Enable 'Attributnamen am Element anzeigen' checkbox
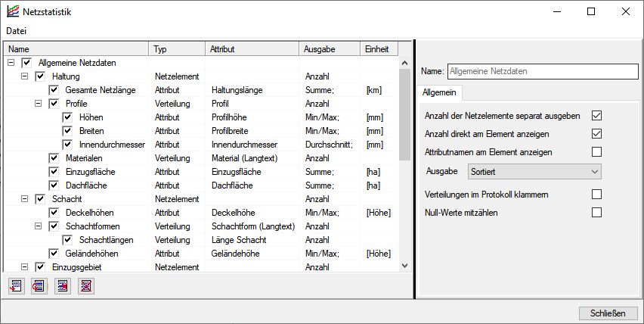Viewport: 644px width, 324px height. pos(596,152)
